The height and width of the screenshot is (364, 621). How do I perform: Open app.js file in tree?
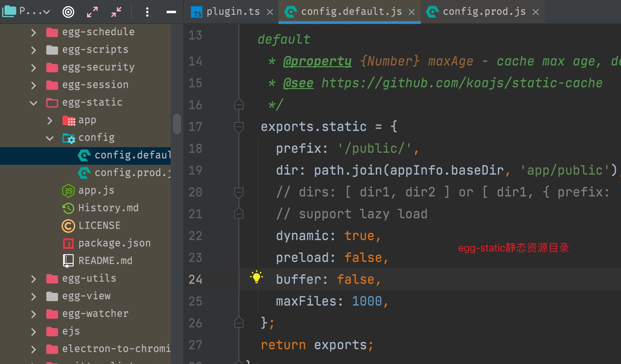[96, 190]
